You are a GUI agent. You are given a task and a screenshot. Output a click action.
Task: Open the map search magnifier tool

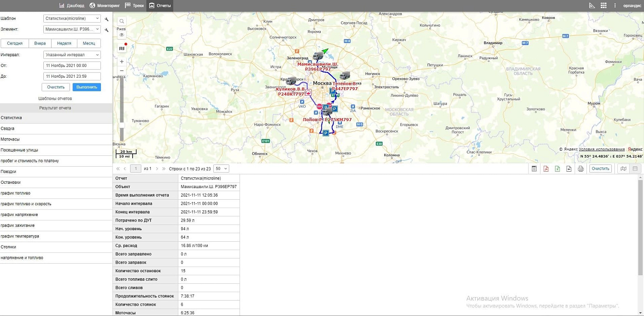point(122,21)
